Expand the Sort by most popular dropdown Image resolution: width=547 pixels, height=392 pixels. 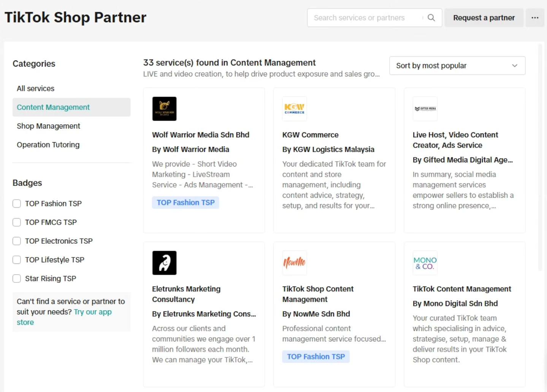[x=457, y=66]
